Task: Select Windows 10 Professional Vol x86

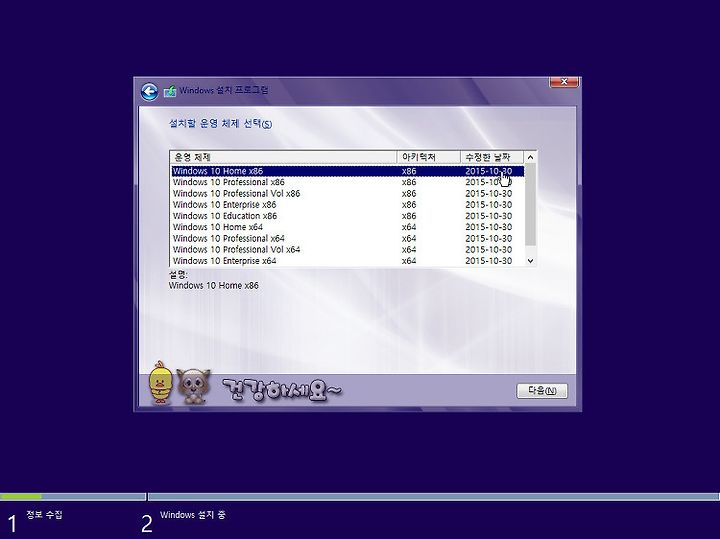Action: [348, 194]
